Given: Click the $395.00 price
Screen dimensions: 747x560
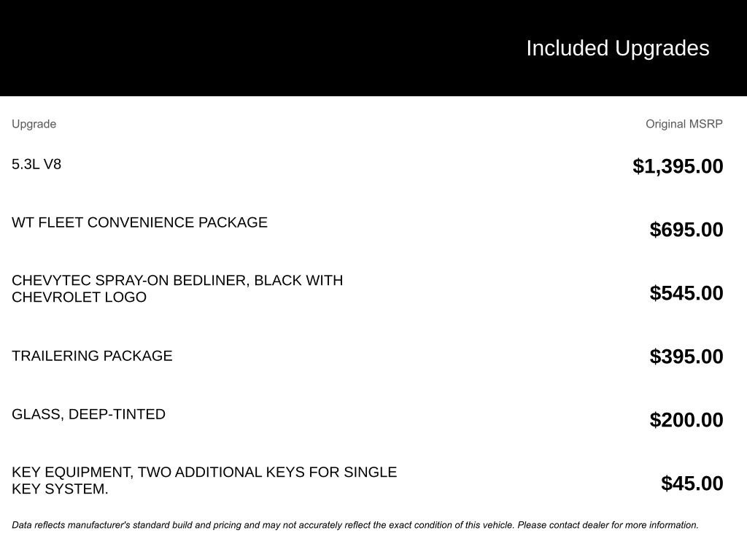Looking at the screenshot, I should pos(686,357).
